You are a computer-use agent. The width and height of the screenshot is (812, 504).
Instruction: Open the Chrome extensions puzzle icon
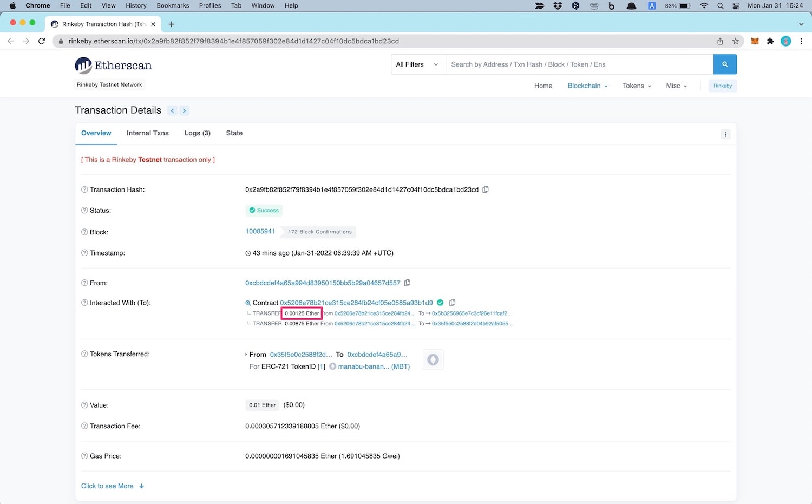pos(770,41)
